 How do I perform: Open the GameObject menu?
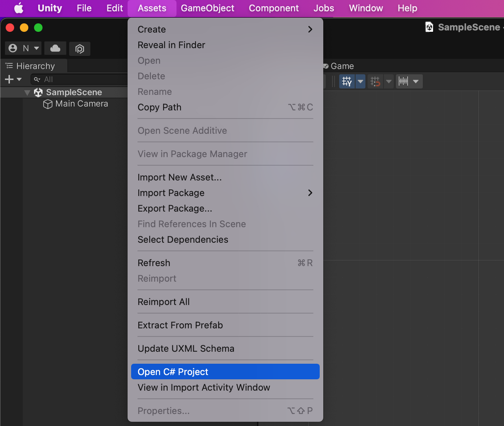tap(208, 8)
